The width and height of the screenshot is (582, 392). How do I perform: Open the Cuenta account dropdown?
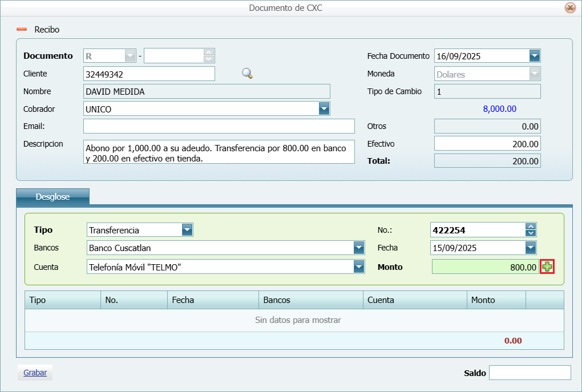[x=358, y=266]
